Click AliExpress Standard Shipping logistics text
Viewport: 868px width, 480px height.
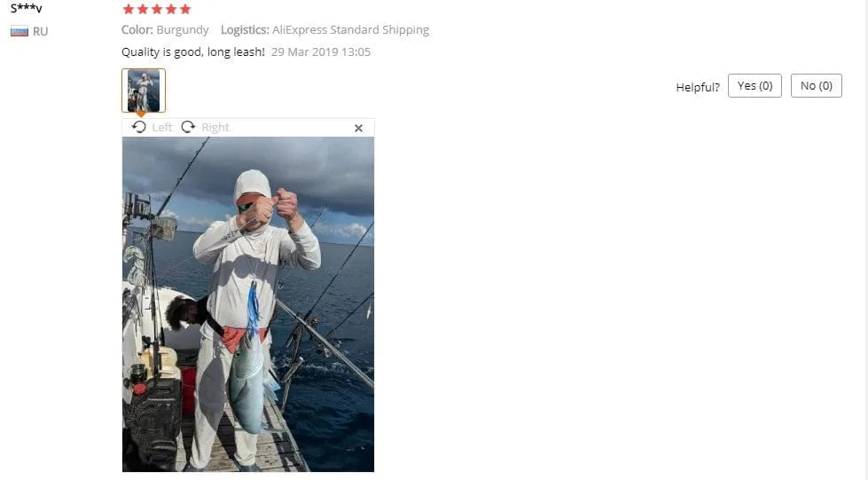click(x=350, y=30)
